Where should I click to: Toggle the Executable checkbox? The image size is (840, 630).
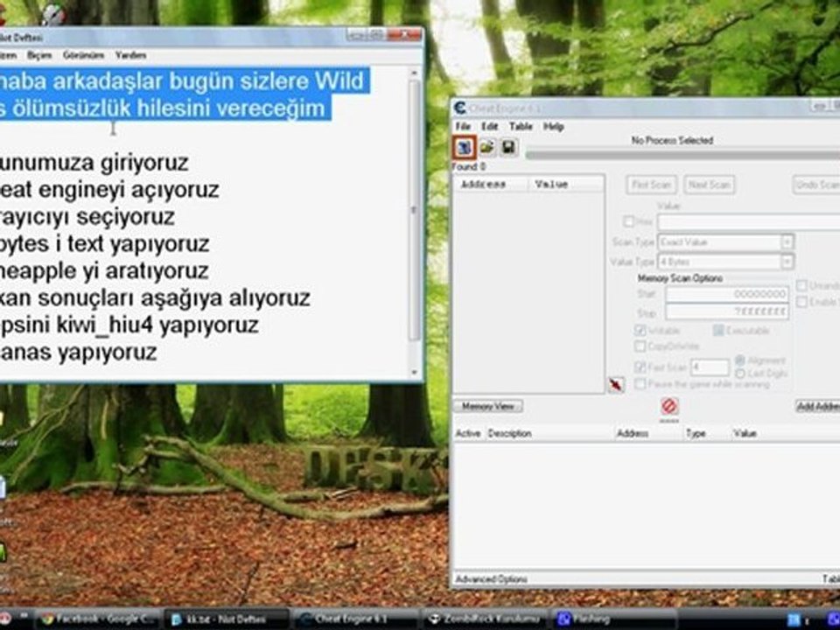(718, 331)
